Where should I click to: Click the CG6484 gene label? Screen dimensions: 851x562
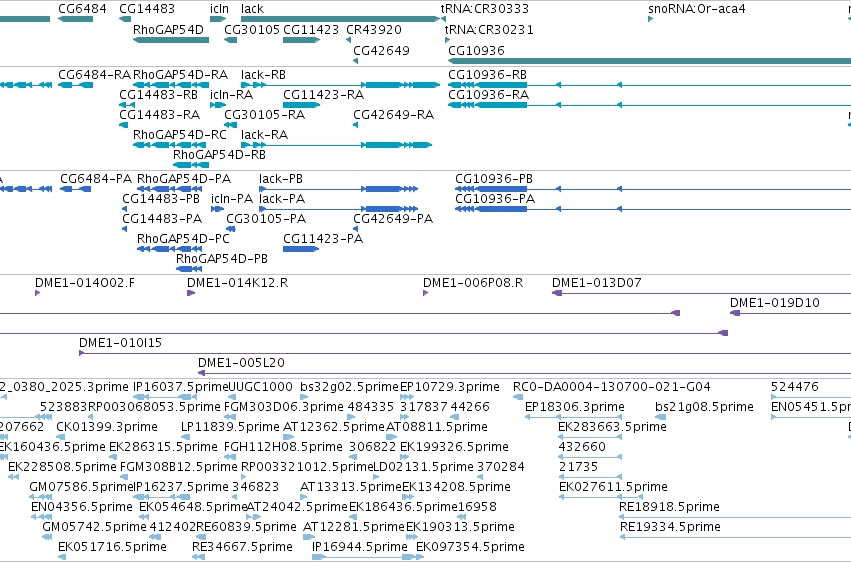[82, 9]
